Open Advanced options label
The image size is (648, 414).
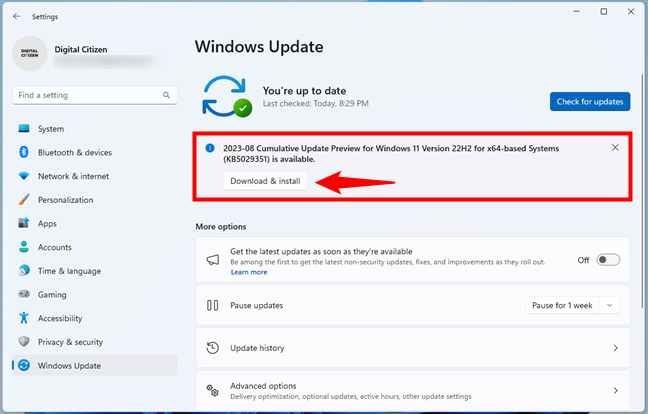coord(263,386)
